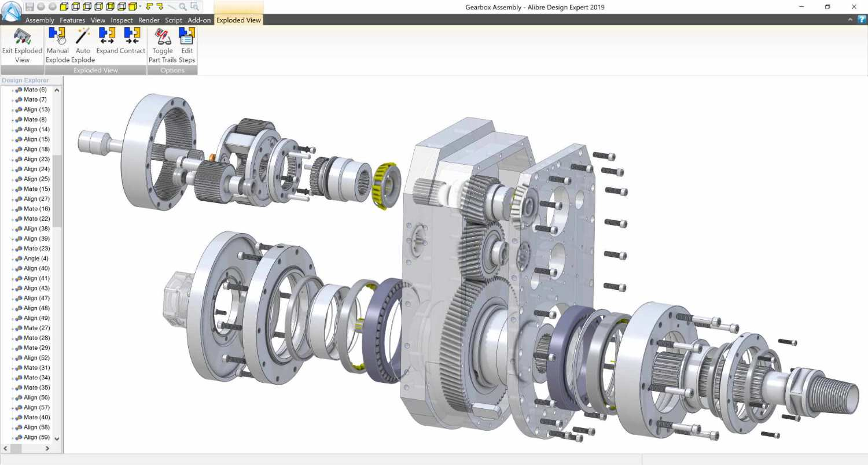
Task: Click the Expand exploded view icon
Action: point(106,43)
